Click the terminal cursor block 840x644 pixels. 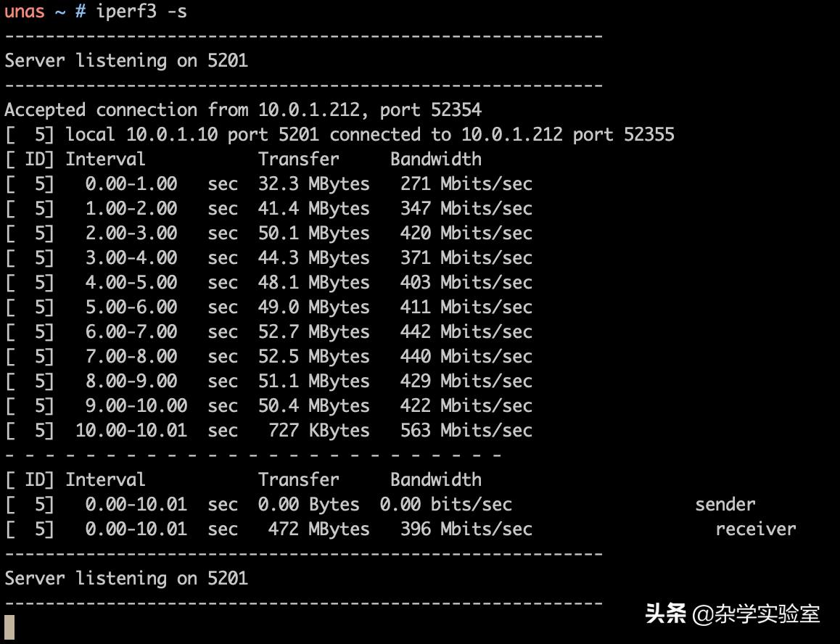click(x=9, y=627)
